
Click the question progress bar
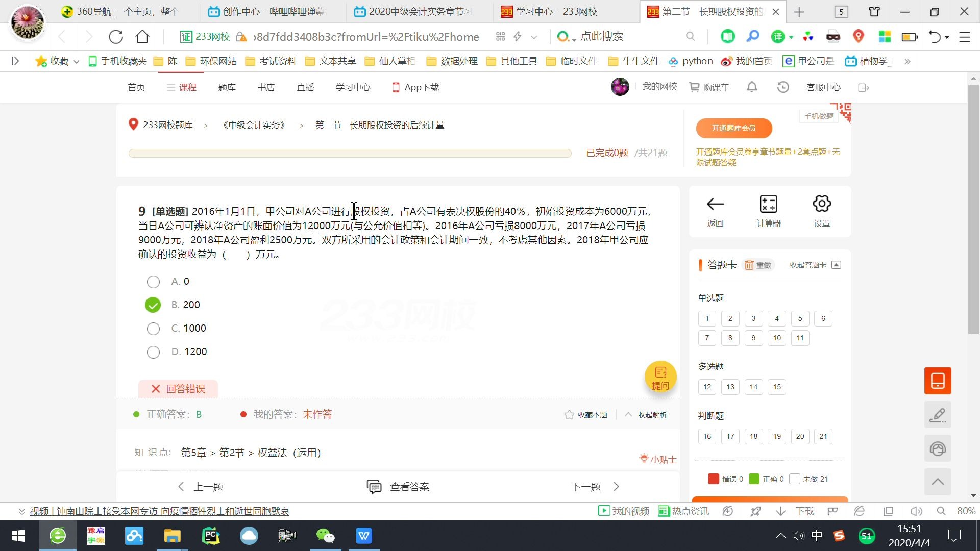350,153
